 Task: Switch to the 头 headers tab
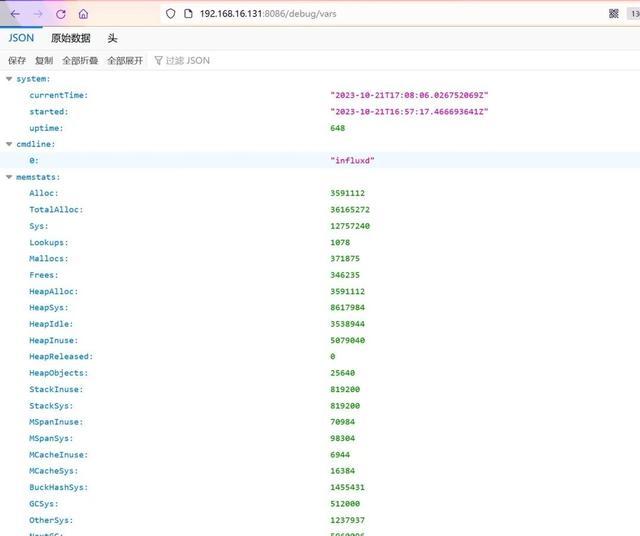coord(112,38)
